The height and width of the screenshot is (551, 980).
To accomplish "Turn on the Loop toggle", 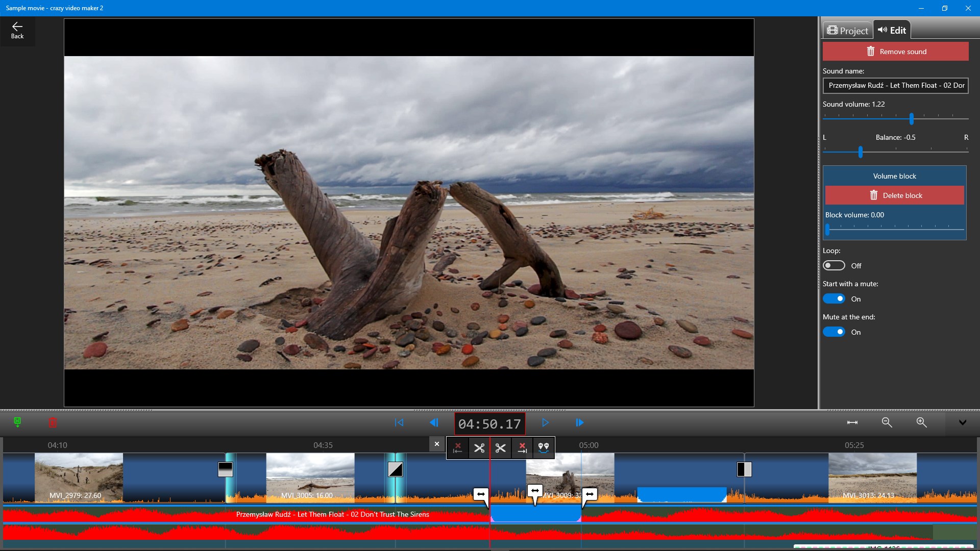I will [834, 266].
